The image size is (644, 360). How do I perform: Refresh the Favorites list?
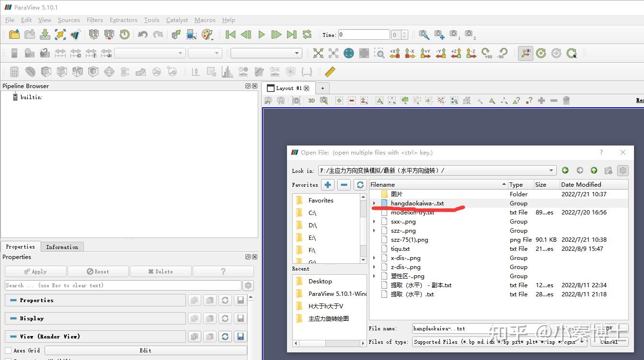pos(360,185)
